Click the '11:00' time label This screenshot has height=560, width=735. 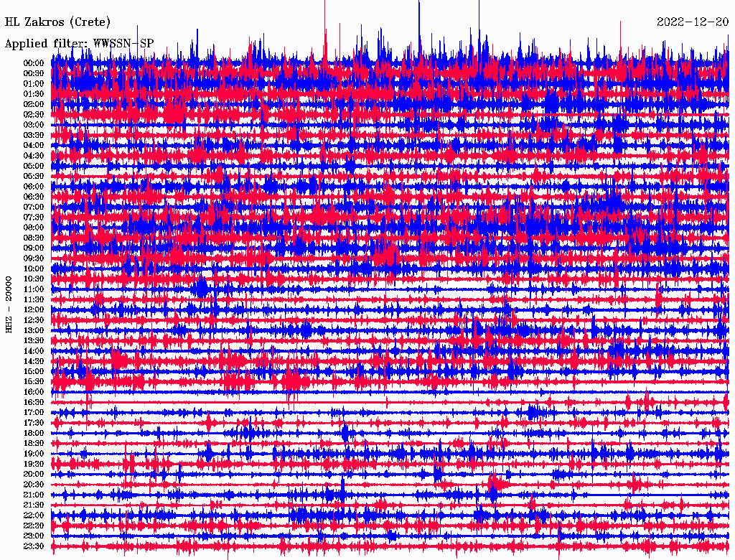(x=34, y=289)
